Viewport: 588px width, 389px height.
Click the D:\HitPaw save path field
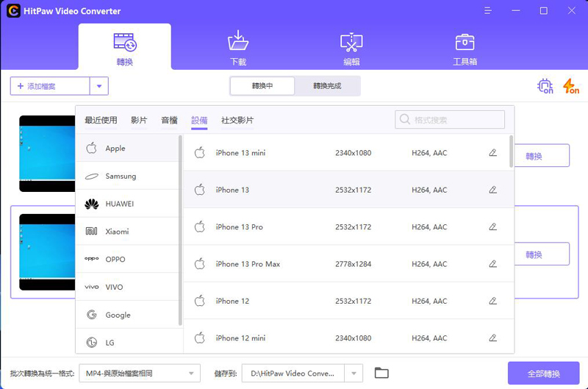[x=293, y=374]
